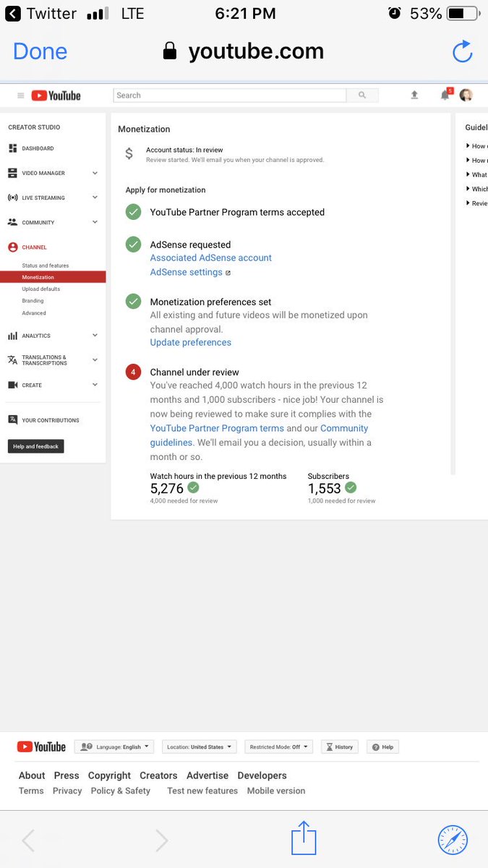The width and height of the screenshot is (488, 868).
Task: Open the Creators footer link
Action: [158, 775]
